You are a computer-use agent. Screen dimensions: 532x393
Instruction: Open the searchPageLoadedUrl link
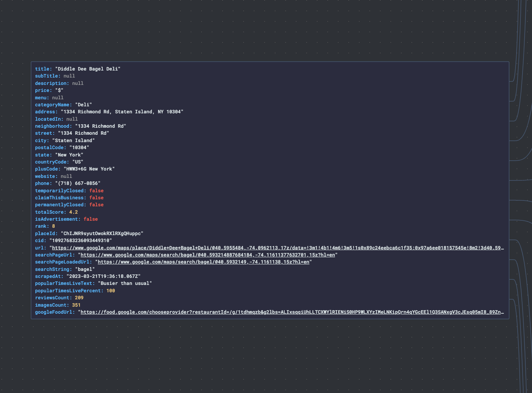coord(204,262)
